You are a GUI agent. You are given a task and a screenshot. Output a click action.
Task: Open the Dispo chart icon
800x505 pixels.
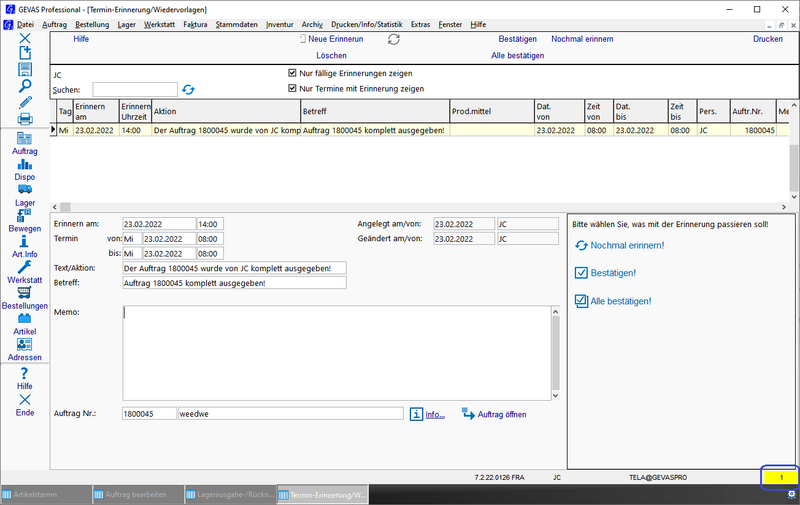tap(24, 164)
